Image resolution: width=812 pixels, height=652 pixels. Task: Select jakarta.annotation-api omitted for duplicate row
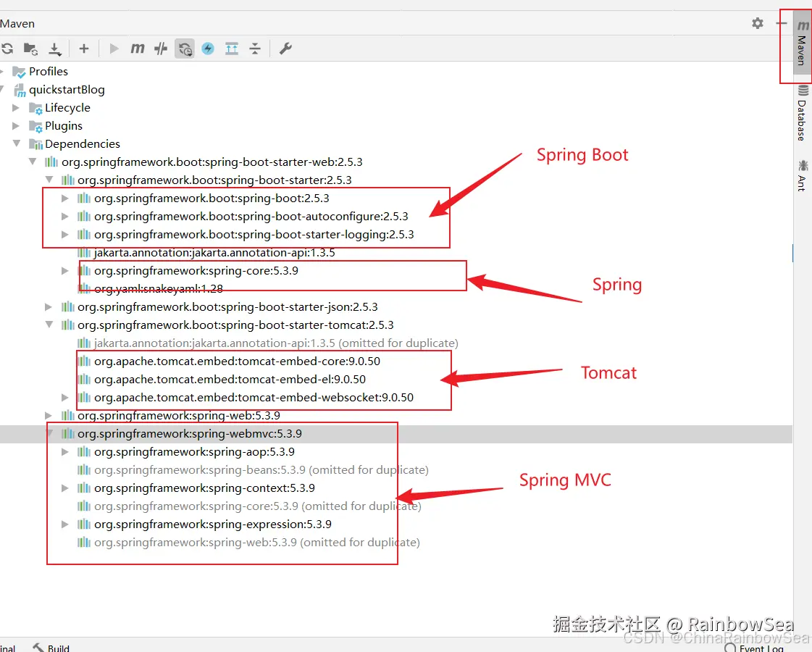coord(276,343)
